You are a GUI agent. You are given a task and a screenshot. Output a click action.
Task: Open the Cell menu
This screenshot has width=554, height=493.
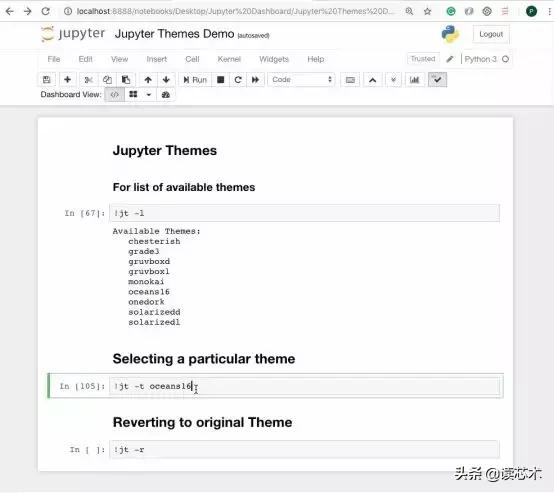coord(192,59)
